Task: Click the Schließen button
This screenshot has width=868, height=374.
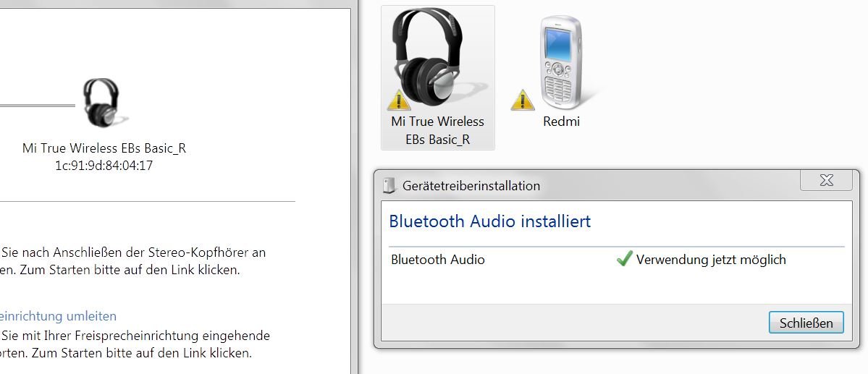Action: point(806,323)
